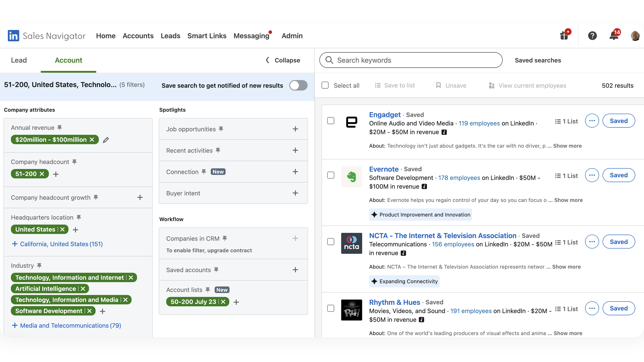Open the profile avatar menu
The height and width of the screenshot is (362, 644).
click(635, 36)
